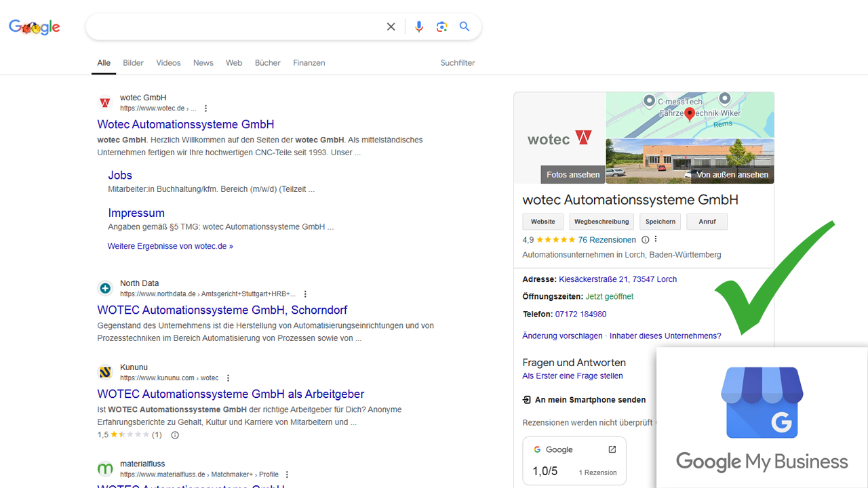Open Google Lens image search
The height and width of the screenshot is (488, 868).
coord(441,26)
